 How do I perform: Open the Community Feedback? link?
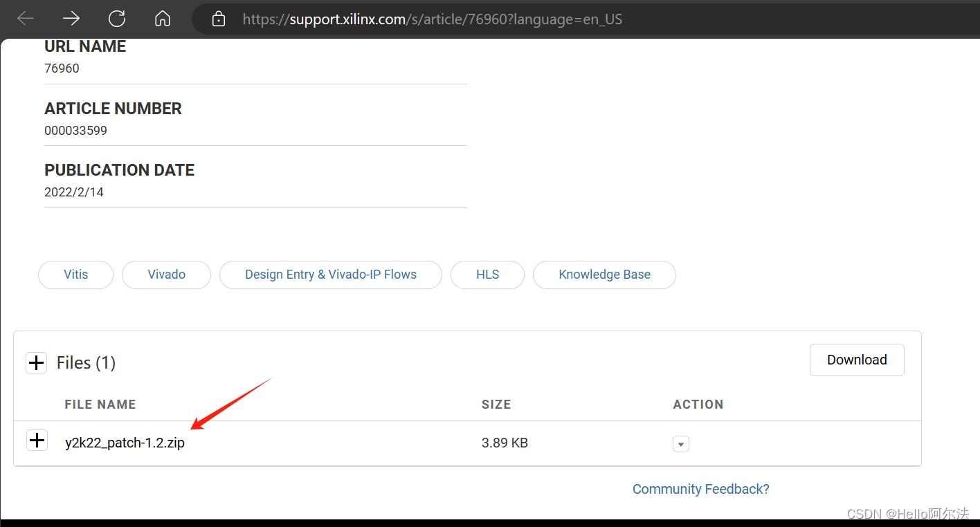[x=701, y=489]
